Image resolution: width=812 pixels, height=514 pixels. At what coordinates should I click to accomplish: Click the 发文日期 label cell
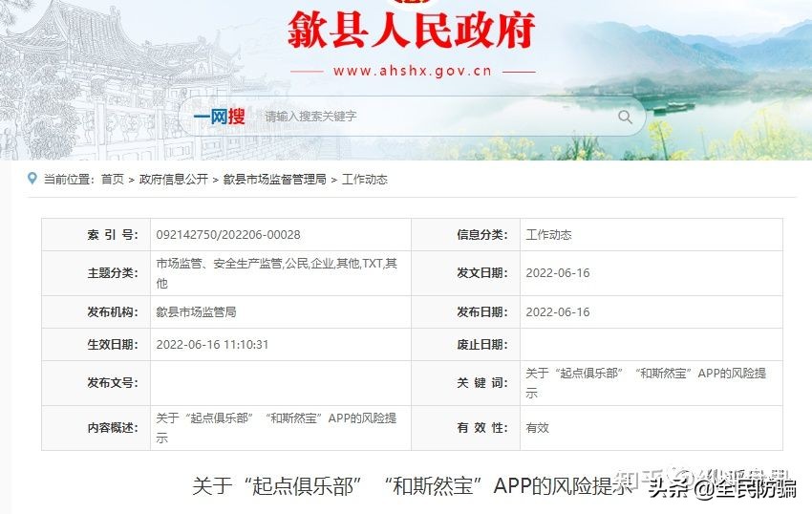tap(465, 273)
